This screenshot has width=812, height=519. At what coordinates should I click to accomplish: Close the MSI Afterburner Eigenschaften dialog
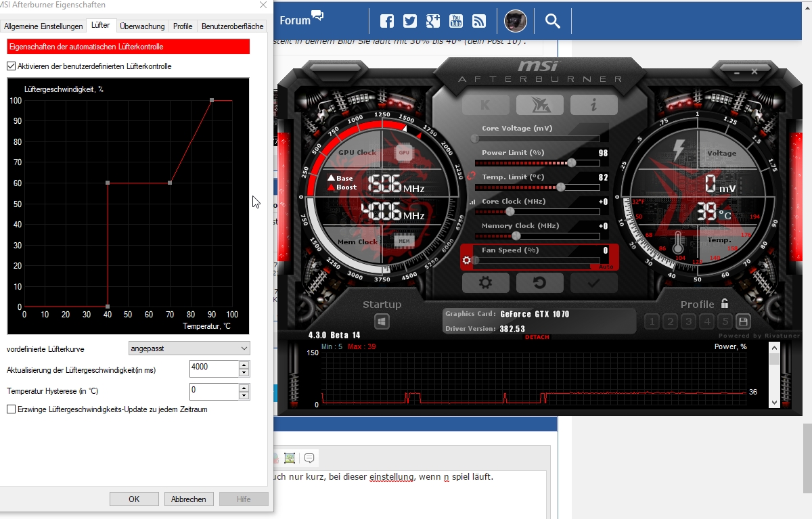(x=263, y=5)
